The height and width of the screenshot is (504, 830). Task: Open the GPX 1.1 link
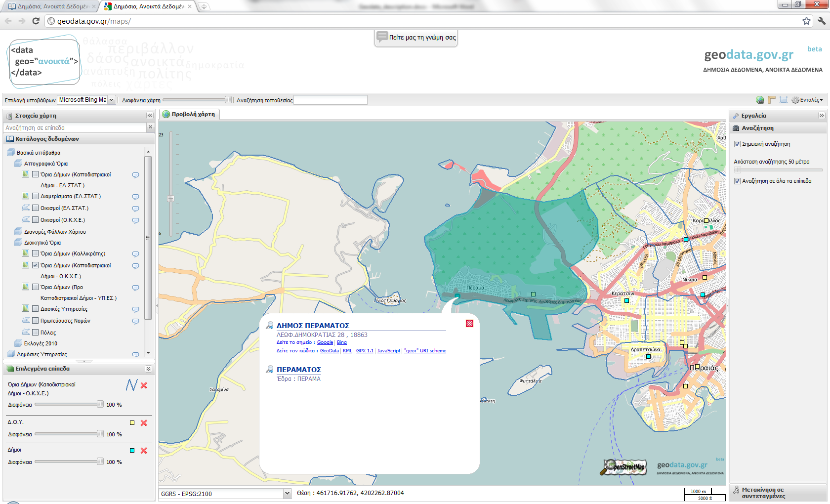pos(365,351)
